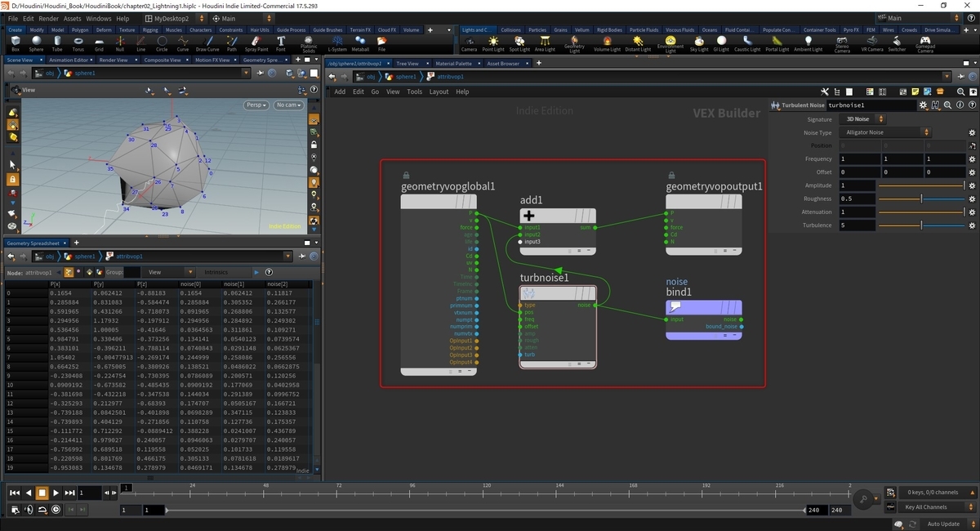Switch to the Lights and Cameras shelf tab

[476, 29]
